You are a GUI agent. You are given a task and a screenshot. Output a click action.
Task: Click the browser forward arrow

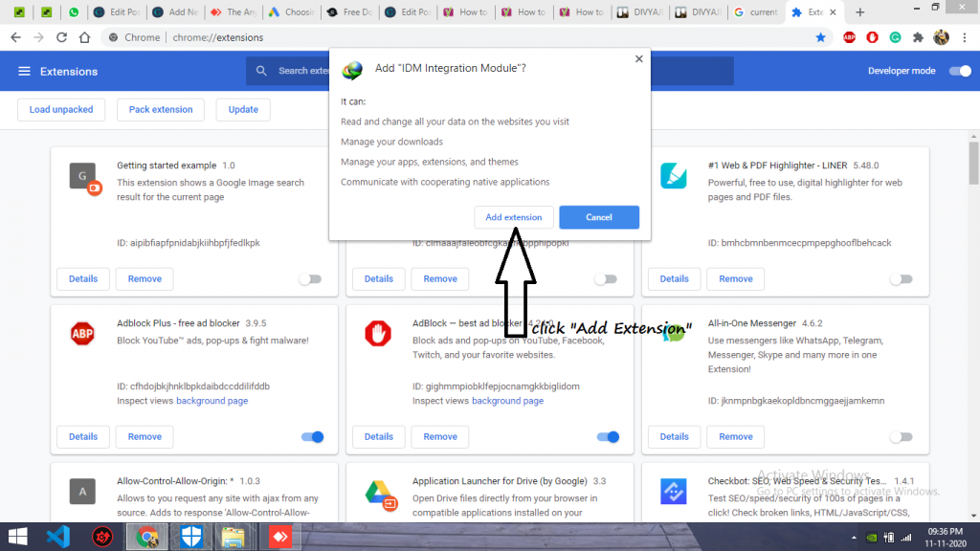38,37
